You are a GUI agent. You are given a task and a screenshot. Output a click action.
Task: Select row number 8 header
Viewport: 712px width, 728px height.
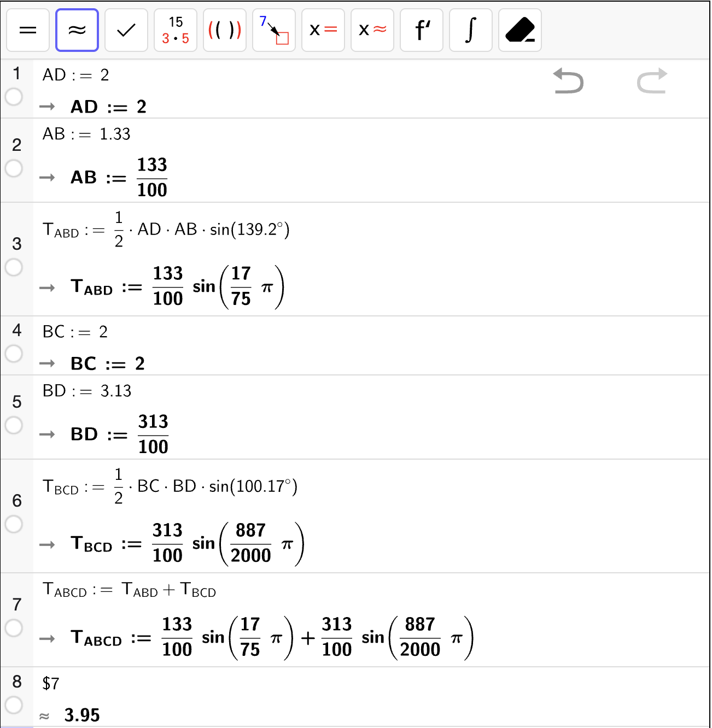pyautogui.click(x=17, y=681)
